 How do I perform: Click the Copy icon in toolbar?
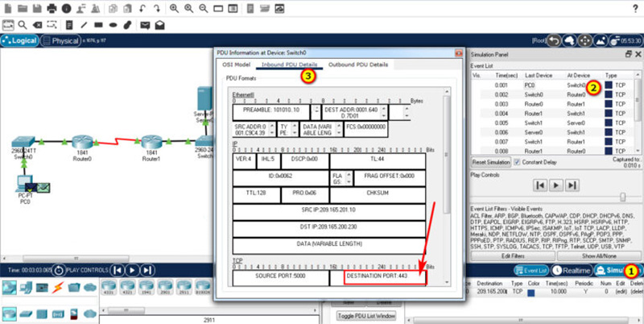point(113,8)
